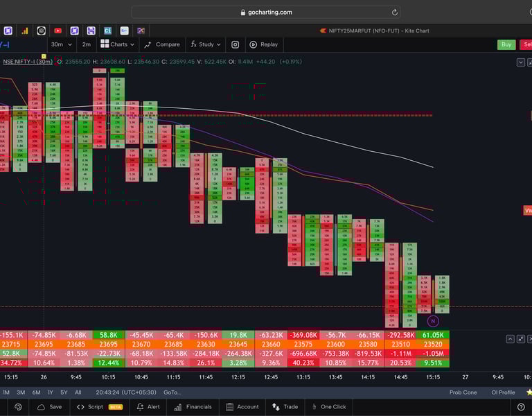Click the 61.05K green delta cell
This screenshot has width=532, height=416.
[433, 335]
